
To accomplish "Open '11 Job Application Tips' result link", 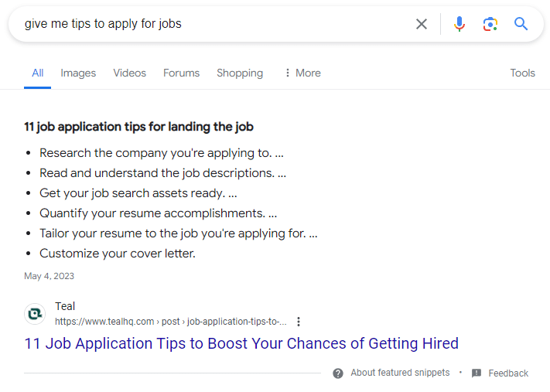I will coord(241,343).
